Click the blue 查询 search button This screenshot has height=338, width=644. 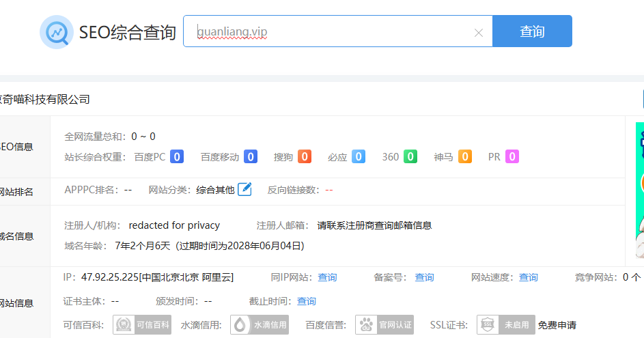click(x=532, y=31)
